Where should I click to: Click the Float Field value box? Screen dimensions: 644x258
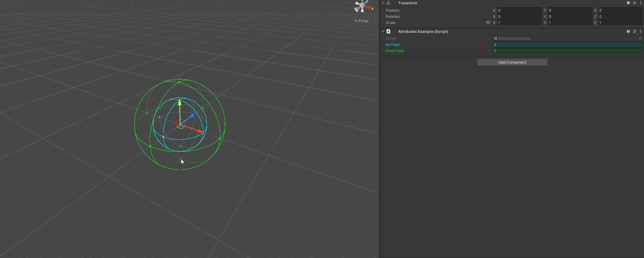click(568, 51)
